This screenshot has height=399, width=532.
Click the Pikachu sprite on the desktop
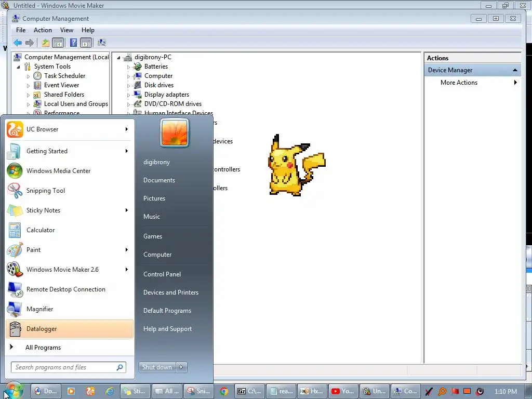(297, 165)
